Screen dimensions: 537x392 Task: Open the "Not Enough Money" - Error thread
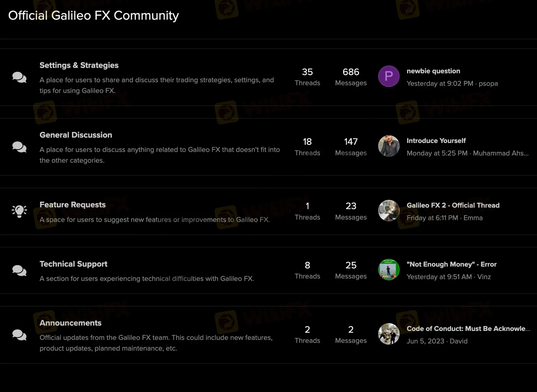(451, 264)
